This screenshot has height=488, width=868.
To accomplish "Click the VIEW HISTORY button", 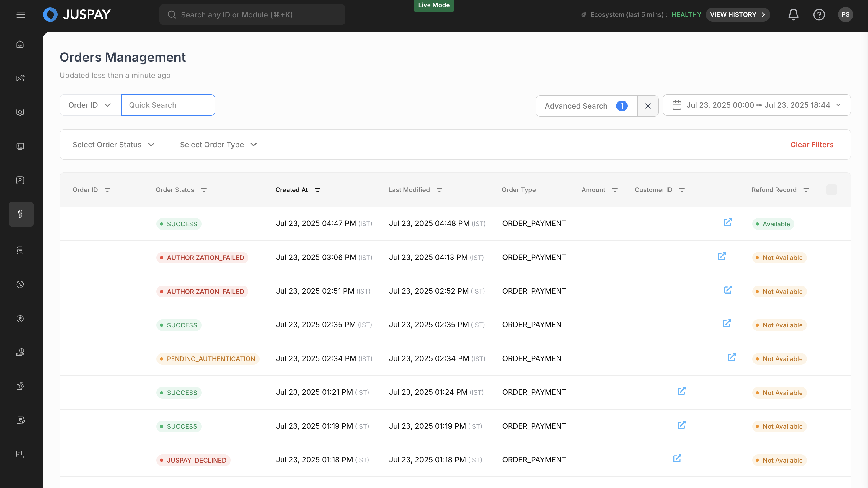I will click(737, 14).
